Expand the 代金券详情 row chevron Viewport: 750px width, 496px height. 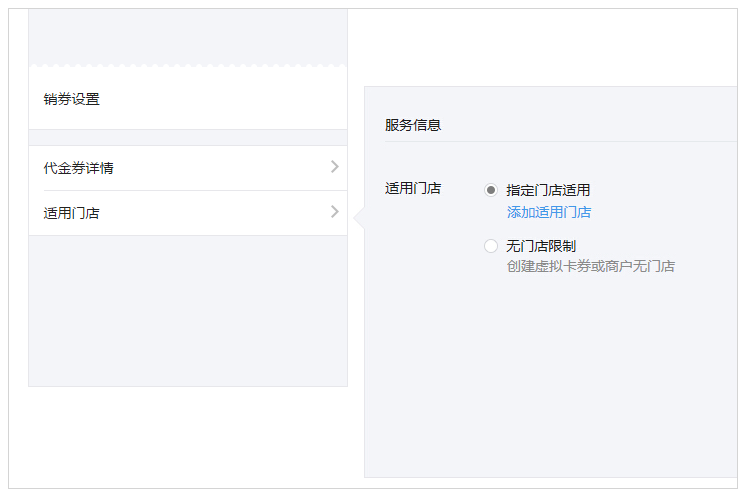[x=335, y=167]
